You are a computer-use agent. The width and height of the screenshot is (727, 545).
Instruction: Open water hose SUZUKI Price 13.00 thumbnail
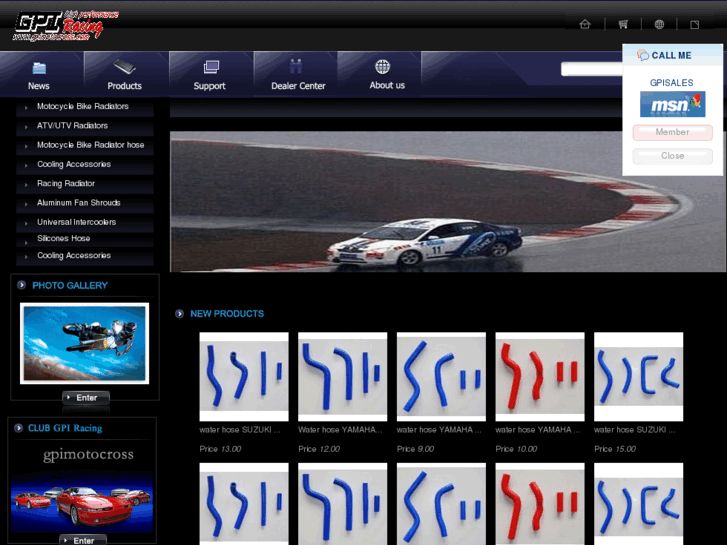(244, 377)
